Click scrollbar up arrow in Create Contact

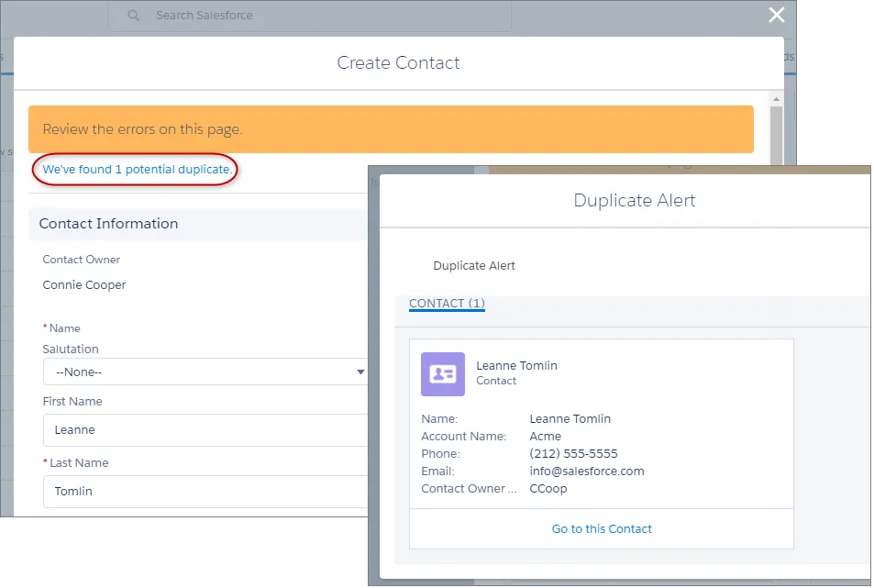coord(776,99)
